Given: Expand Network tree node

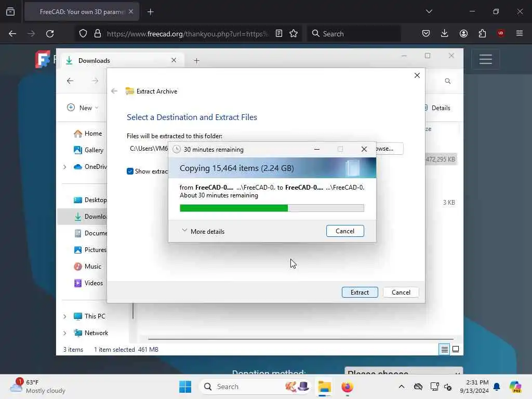Looking at the screenshot, I should tap(64, 333).
